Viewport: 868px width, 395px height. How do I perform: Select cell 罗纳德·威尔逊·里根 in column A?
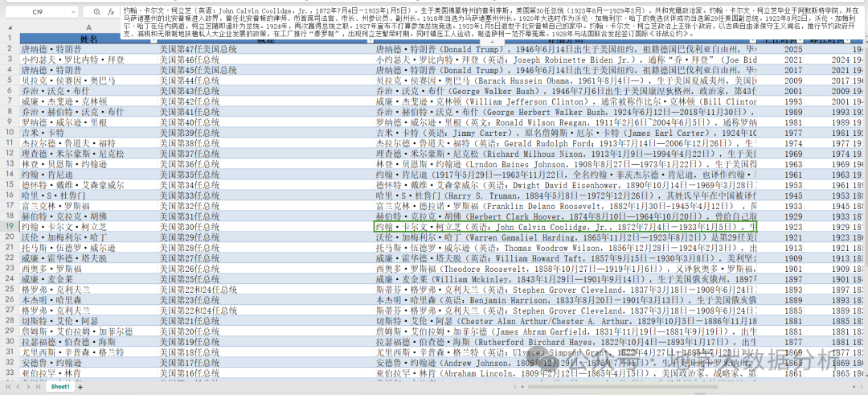tap(88, 122)
